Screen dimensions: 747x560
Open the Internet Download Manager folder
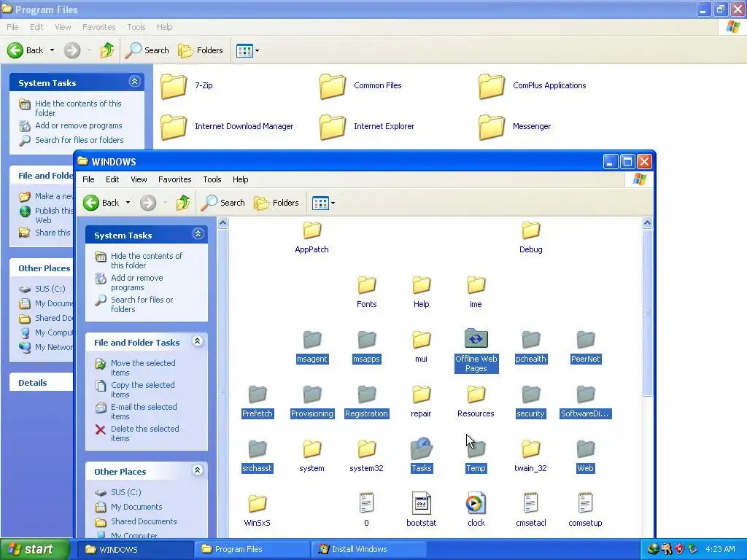227,126
